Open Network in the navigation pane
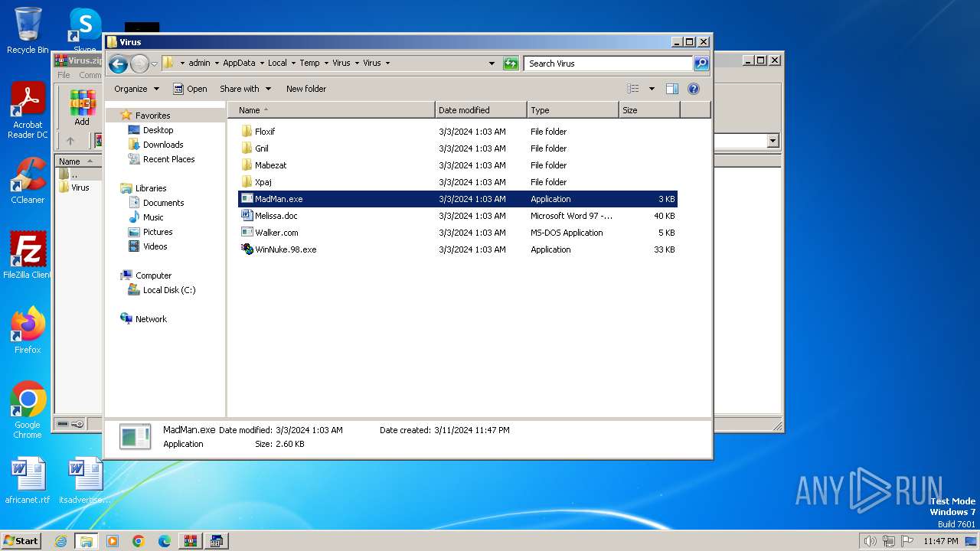 151,319
